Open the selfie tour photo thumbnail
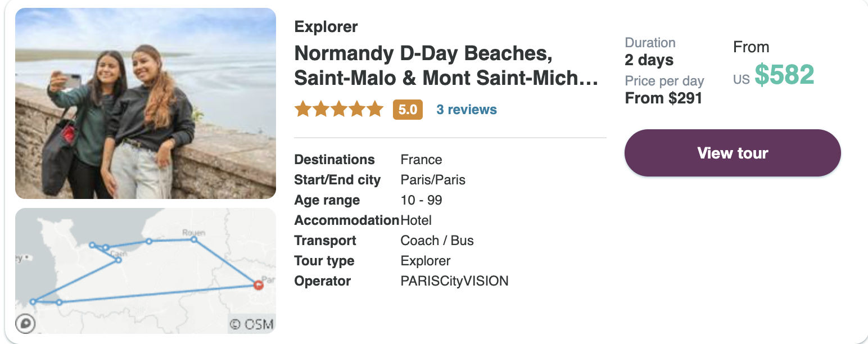The image size is (868, 344). point(146,103)
